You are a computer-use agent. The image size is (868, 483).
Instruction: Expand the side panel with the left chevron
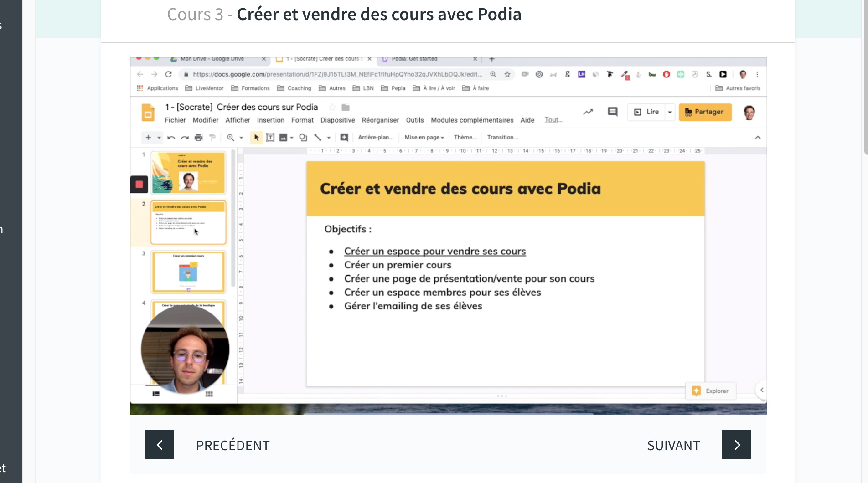click(761, 390)
